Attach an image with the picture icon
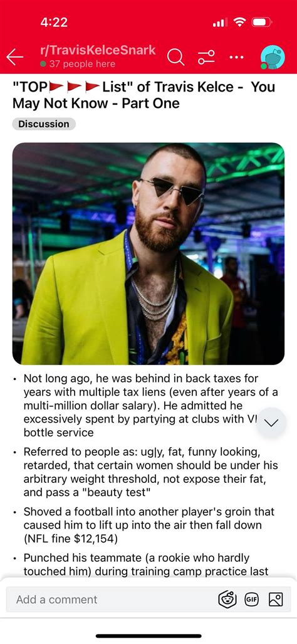 pyautogui.click(x=276, y=599)
